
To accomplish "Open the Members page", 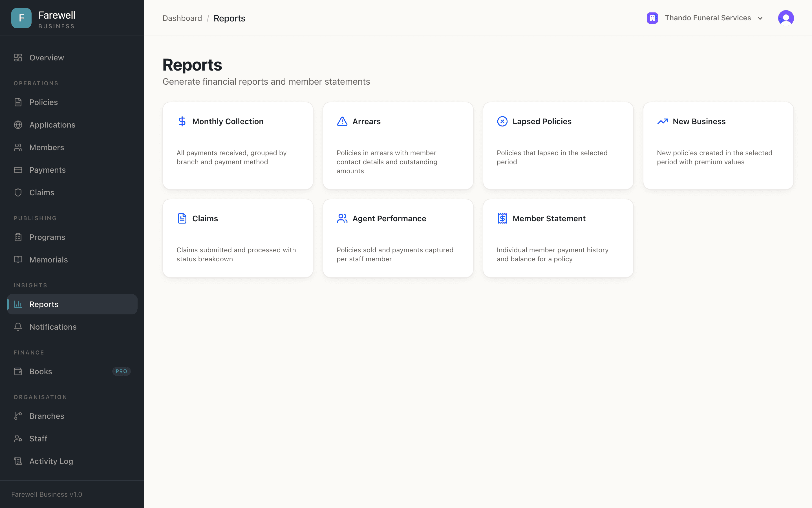I will tap(72, 147).
